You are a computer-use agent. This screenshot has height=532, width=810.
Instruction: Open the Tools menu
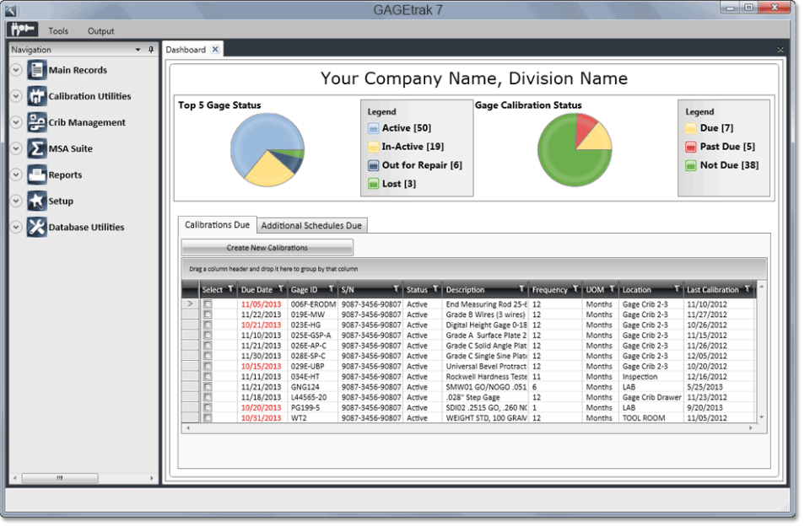(x=57, y=30)
